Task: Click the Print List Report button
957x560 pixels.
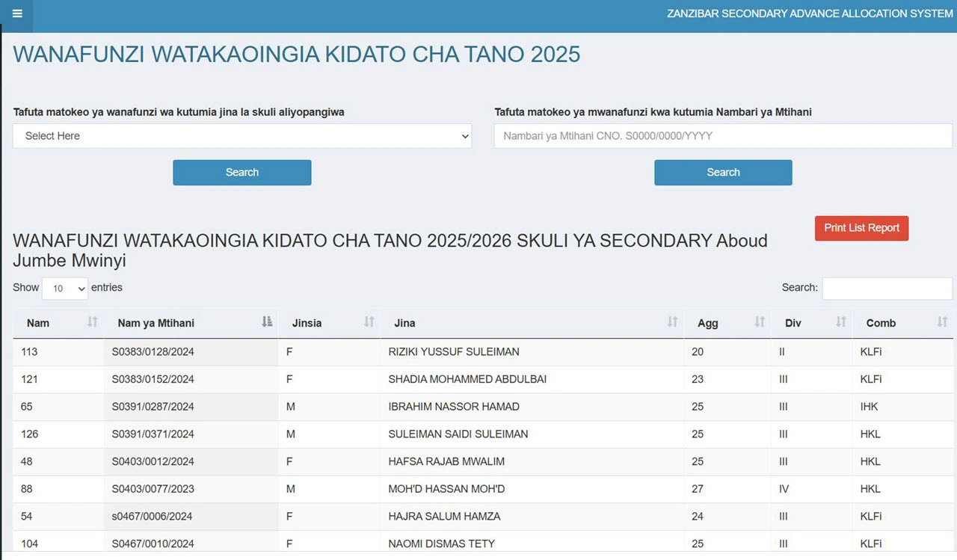Action: (x=861, y=228)
